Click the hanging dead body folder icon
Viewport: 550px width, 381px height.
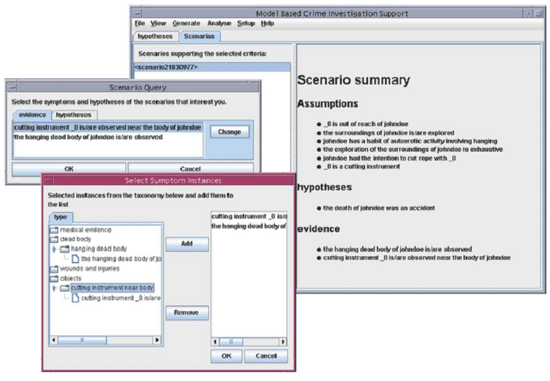(65, 249)
